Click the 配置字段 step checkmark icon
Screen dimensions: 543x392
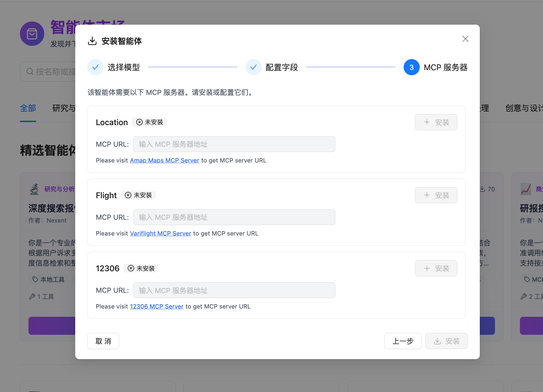tap(253, 67)
